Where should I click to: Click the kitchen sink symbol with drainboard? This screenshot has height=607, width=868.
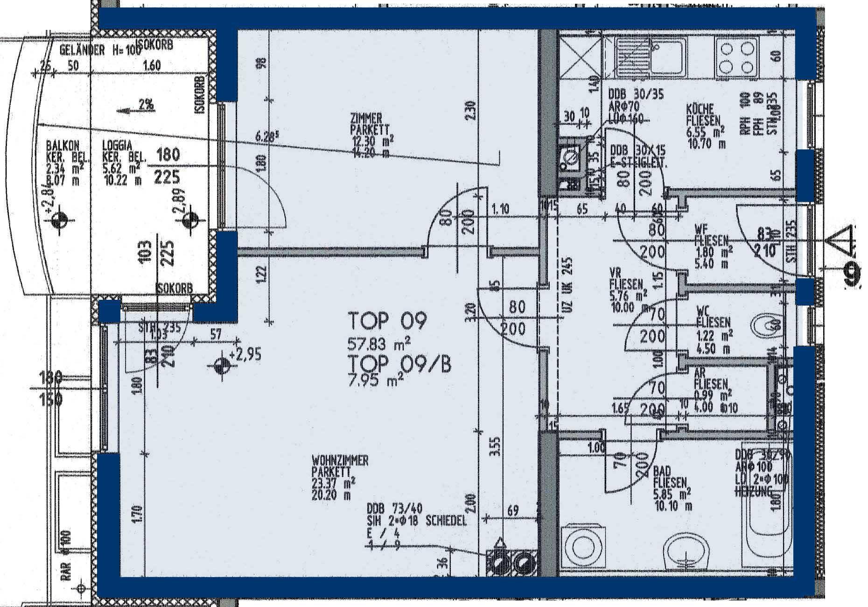point(651,57)
